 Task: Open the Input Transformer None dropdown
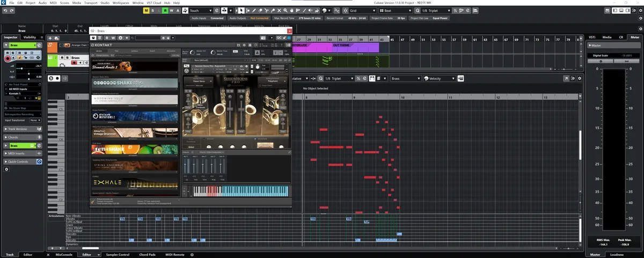click(35, 120)
